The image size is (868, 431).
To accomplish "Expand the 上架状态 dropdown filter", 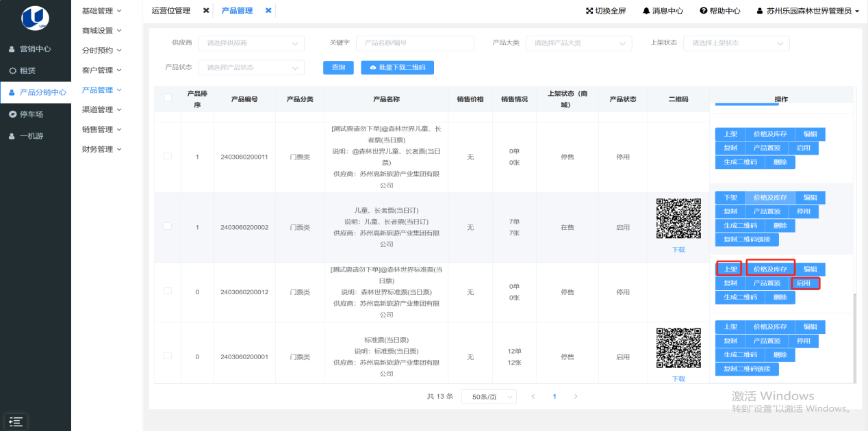I will coord(736,43).
